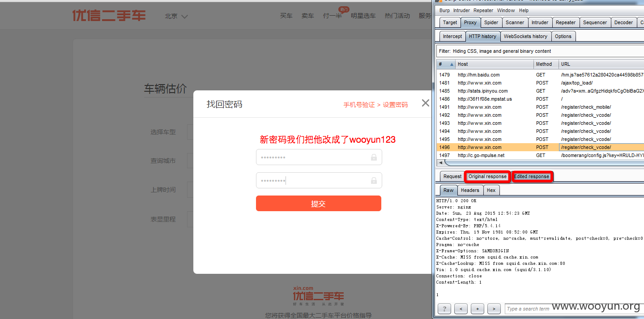Select request 1481 /ajax/top_load/
644x319 pixels.
(x=540, y=83)
